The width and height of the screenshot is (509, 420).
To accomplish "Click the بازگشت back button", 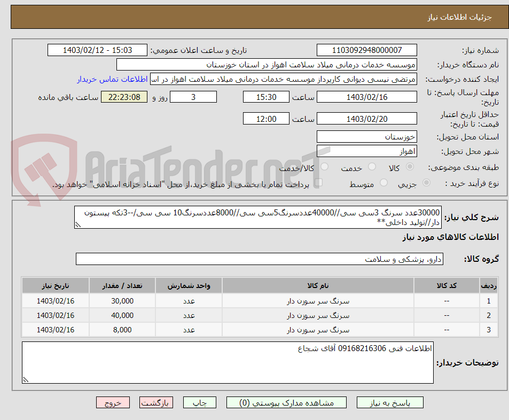I will tap(156, 402).
